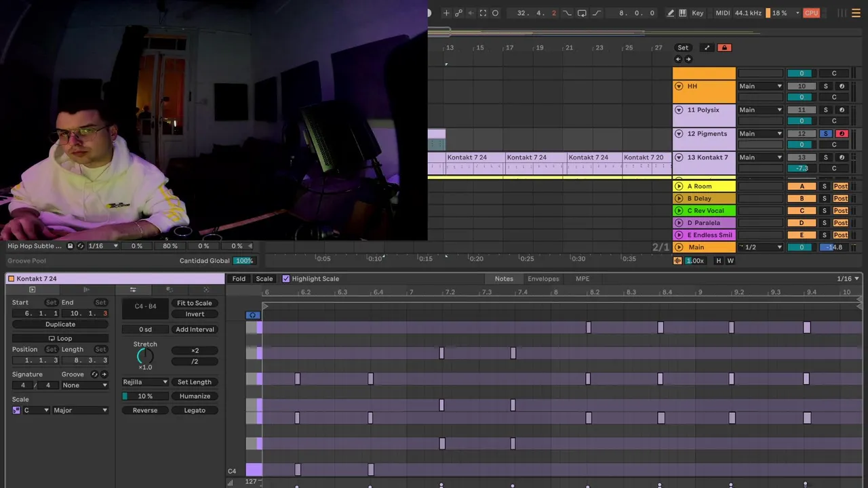The height and width of the screenshot is (488, 868).
Task: Click the H track height button
Action: [719, 261]
